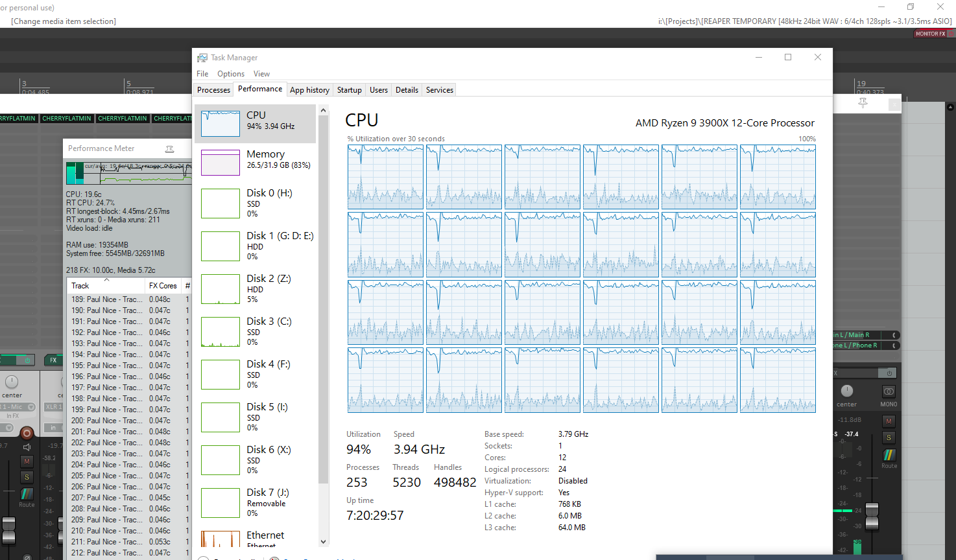Open the View menu in Task Manager
The width and height of the screenshot is (956, 560).
[261, 74]
